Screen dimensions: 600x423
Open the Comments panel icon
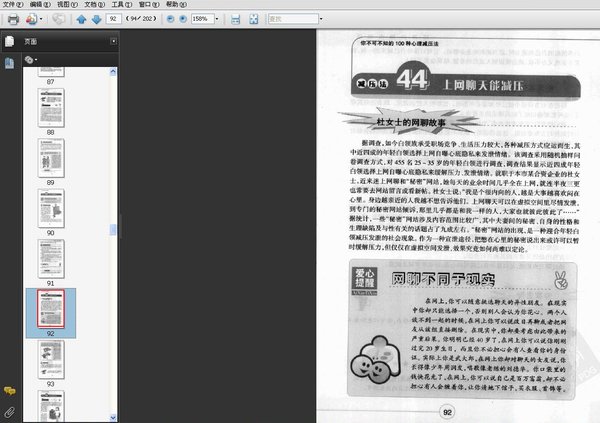(x=9, y=391)
